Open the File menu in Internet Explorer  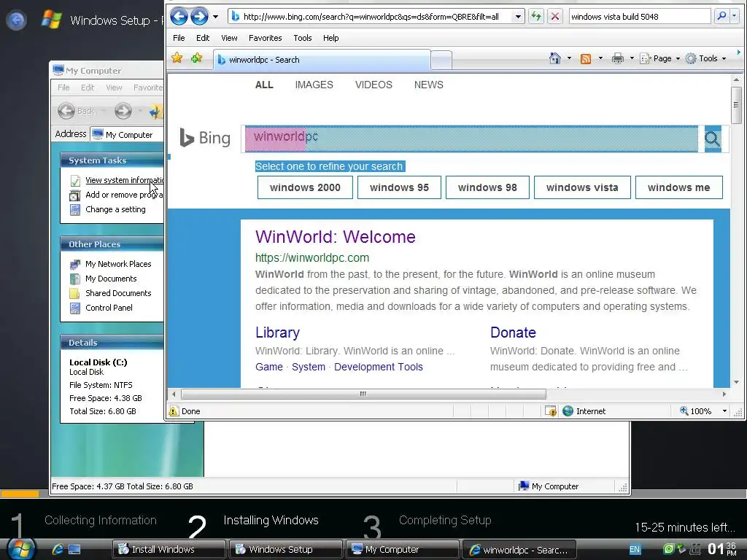(x=179, y=38)
